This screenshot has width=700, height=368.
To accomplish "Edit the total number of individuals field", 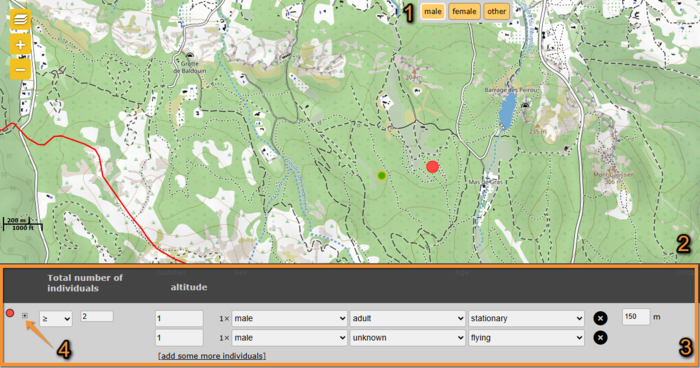I will pyautogui.click(x=97, y=316).
